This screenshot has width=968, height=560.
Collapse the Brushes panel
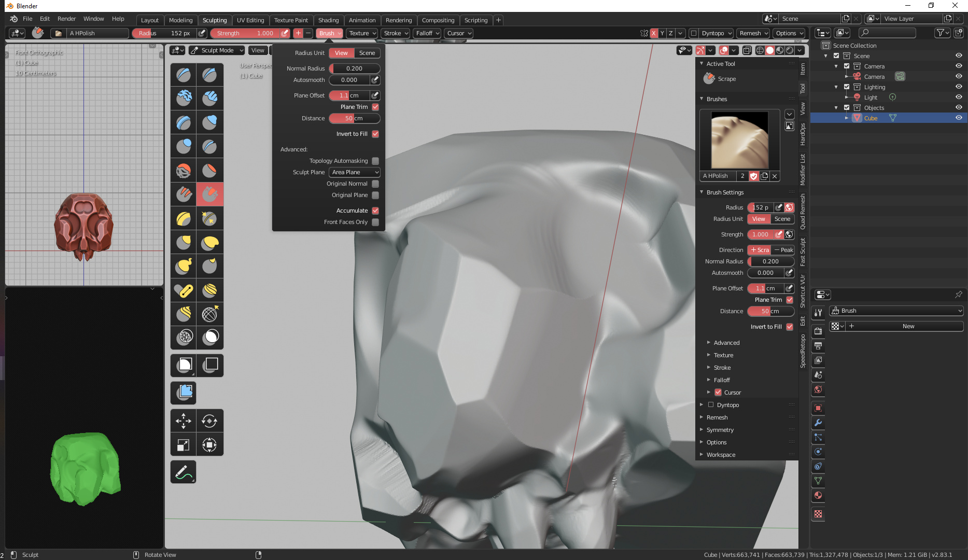click(x=717, y=99)
